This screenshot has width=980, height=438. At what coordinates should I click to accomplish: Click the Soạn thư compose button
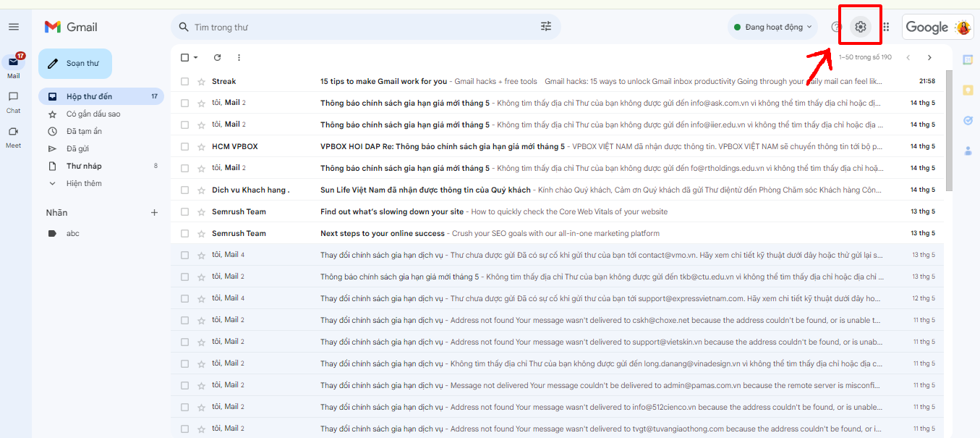pyautogui.click(x=74, y=64)
